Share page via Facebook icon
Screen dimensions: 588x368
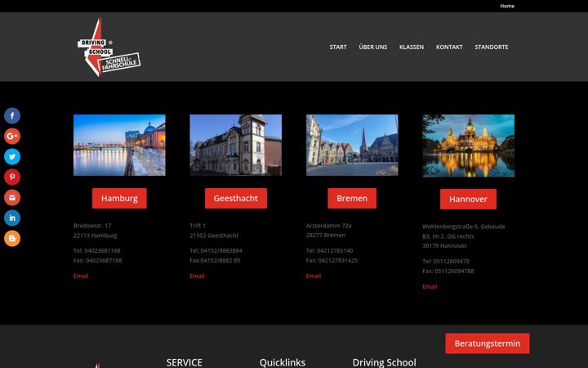12,115
